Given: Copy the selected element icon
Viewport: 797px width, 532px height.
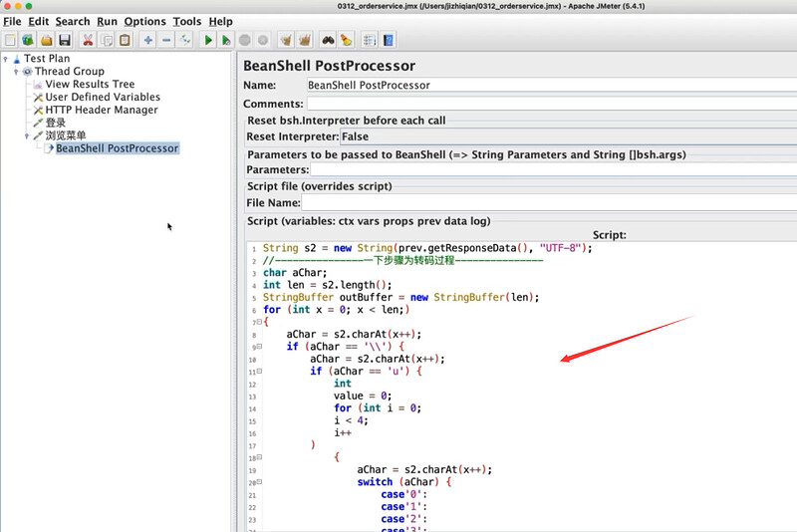Looking at the screenshot, I should tap(107, 40).
